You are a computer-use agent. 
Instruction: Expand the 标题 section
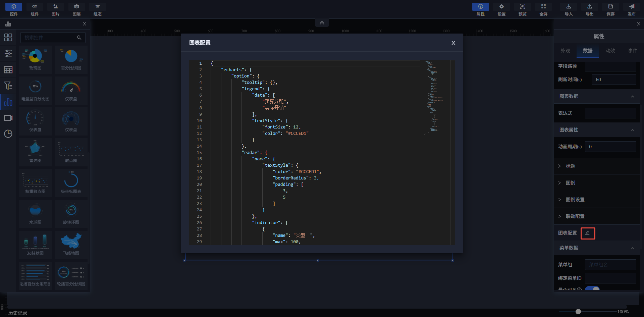570,166
